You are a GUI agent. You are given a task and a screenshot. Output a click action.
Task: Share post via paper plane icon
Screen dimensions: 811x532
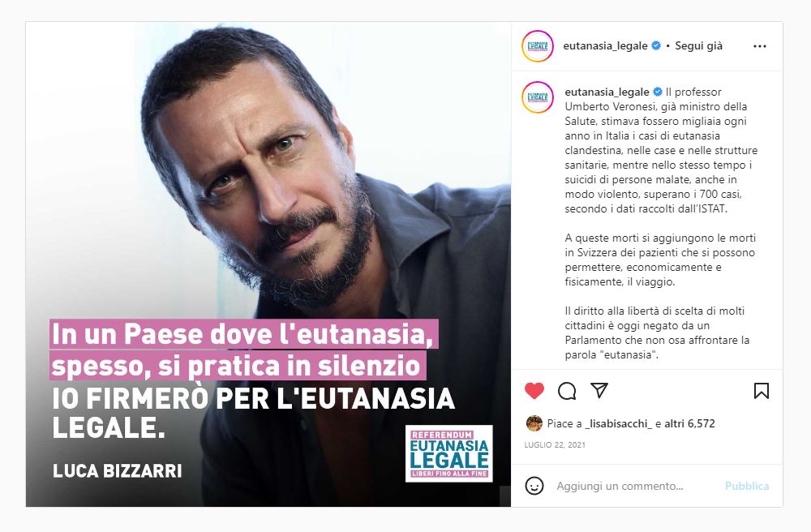599,390
